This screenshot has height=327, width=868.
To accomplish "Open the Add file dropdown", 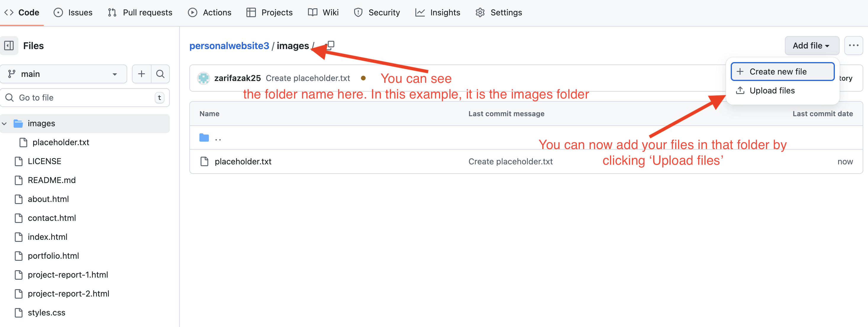I will (812, 46).
